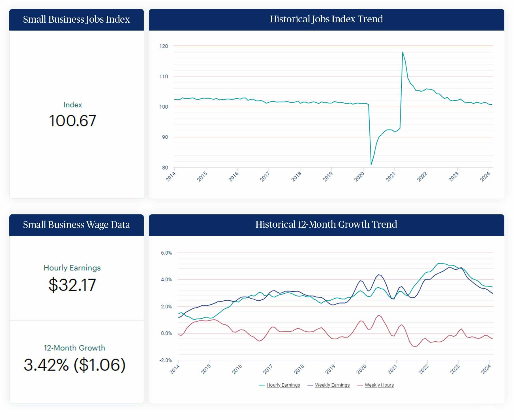
Task: Click the 12-Month Growth label in wage panel
Action: pyautogui.click(x=74, y=348)
